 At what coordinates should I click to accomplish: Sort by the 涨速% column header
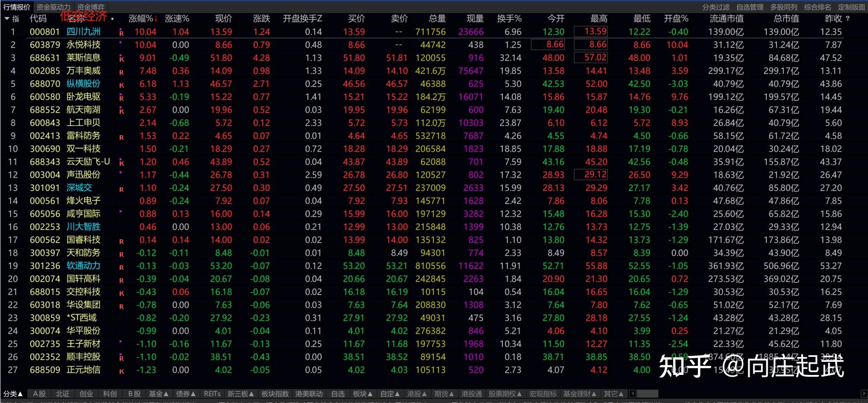pyautogui.click(x=177, y=19)
